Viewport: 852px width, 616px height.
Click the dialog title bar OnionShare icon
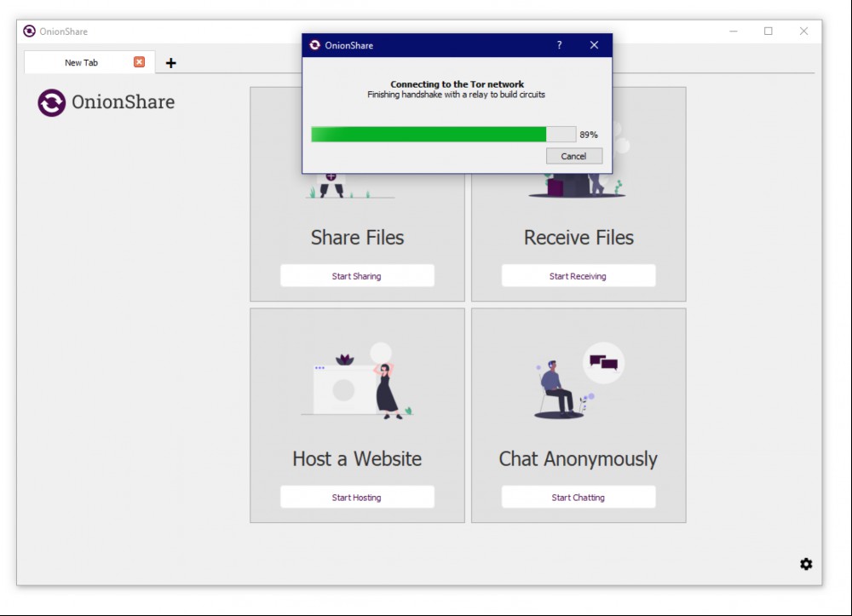pyautogui.click(x=314, y=45)
